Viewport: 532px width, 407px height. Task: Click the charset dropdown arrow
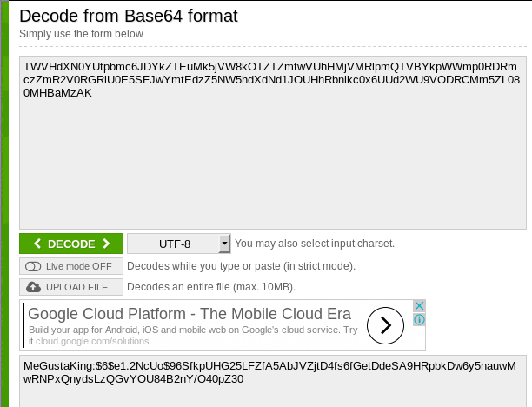click(x=224, y=244)
